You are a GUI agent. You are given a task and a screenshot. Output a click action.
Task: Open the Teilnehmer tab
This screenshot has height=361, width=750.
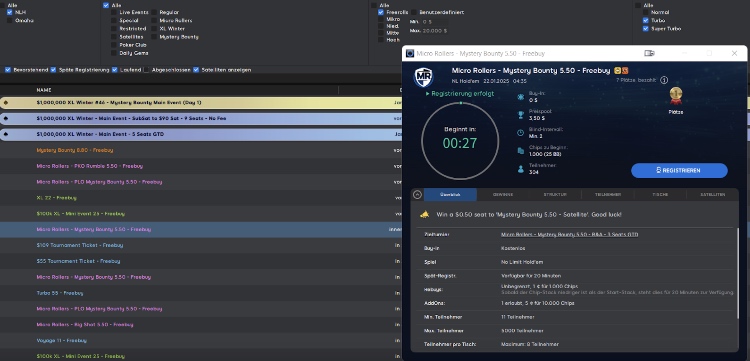pos(607,195)
